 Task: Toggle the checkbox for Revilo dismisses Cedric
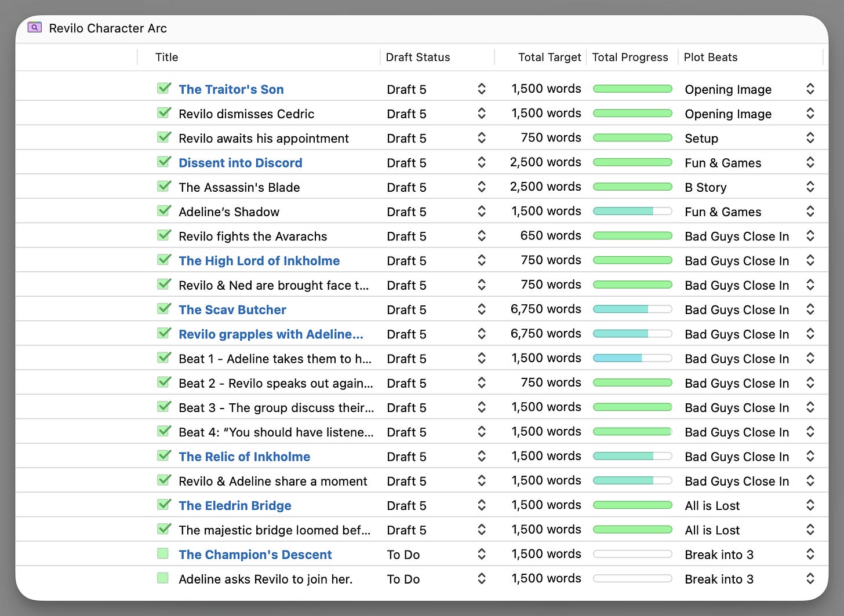click(164, 113)
